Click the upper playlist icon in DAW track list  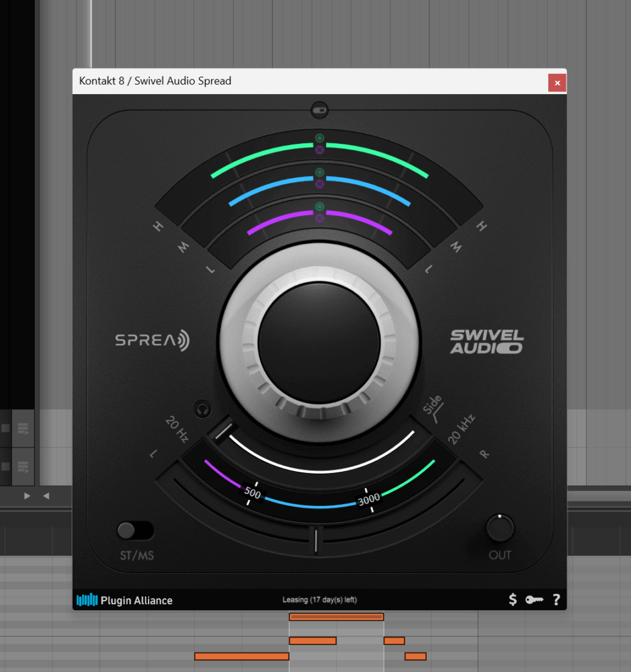(23, 429)
